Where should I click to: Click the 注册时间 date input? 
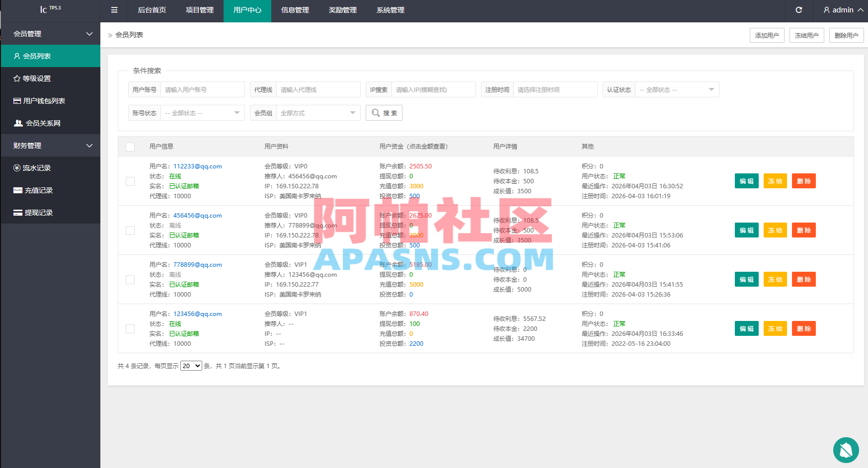(555, 89)
